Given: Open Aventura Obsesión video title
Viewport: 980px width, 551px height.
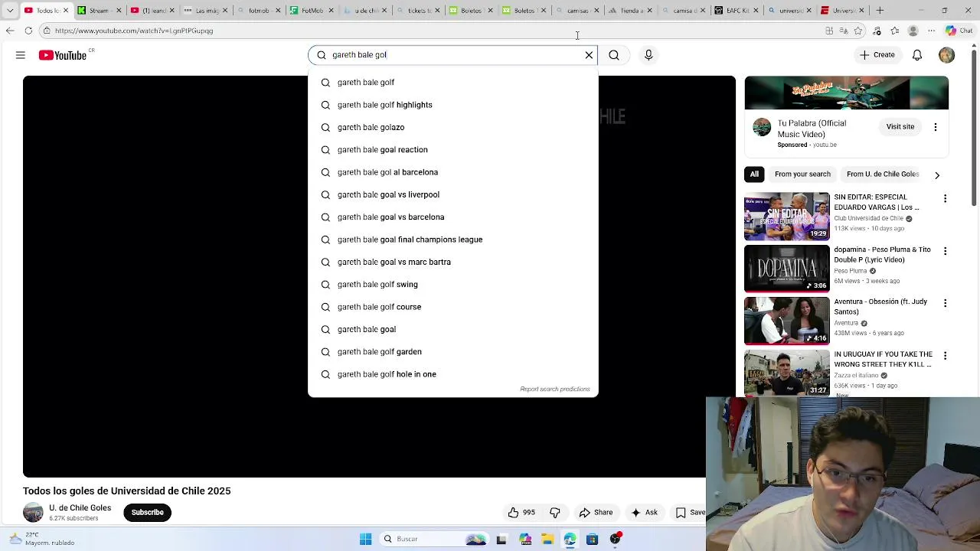Looking at the screenshot, I should click(x=880, y=307).
